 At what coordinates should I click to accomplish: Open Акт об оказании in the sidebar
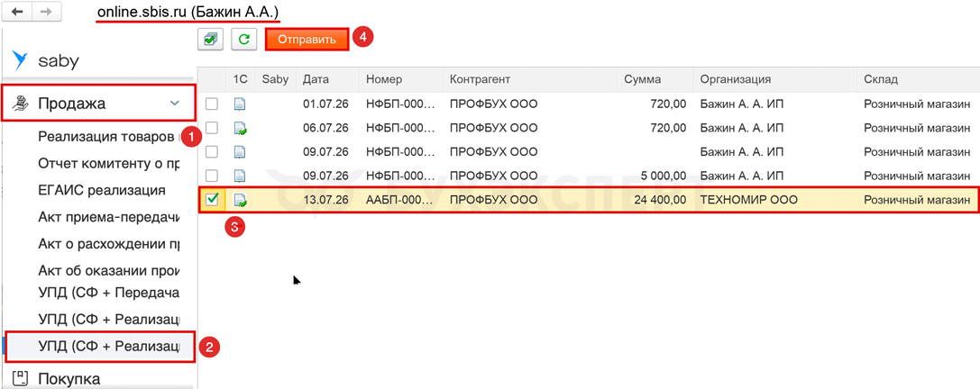[109, 271]
